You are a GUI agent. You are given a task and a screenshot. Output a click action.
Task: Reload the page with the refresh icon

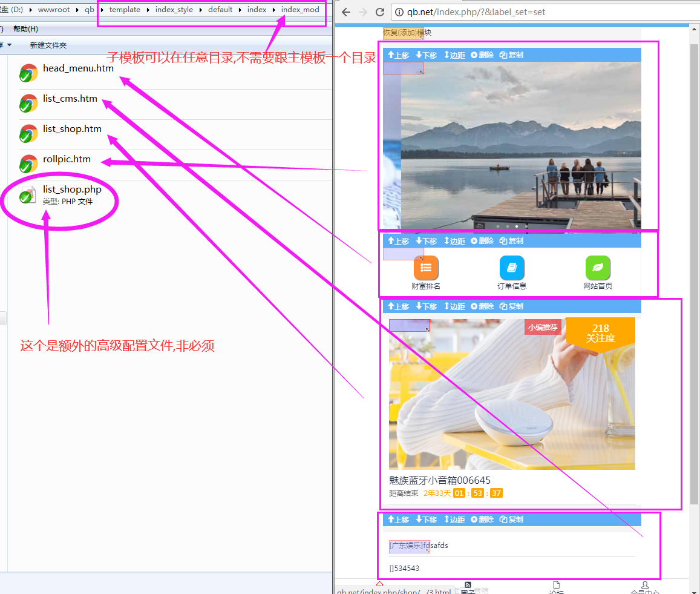click(380, 12)
